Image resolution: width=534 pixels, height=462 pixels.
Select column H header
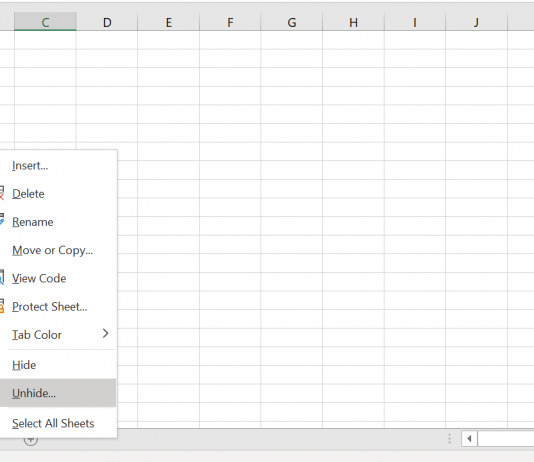tap(353, 22)
